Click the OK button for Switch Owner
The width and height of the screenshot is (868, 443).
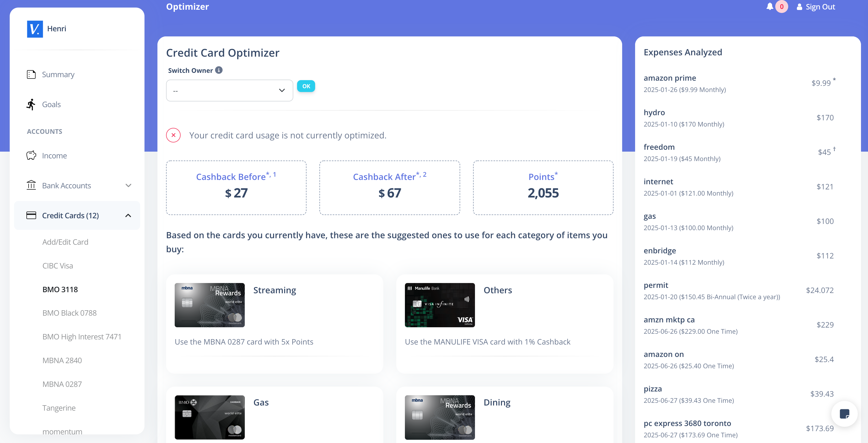pyautogui.click(x=306, y=86)
